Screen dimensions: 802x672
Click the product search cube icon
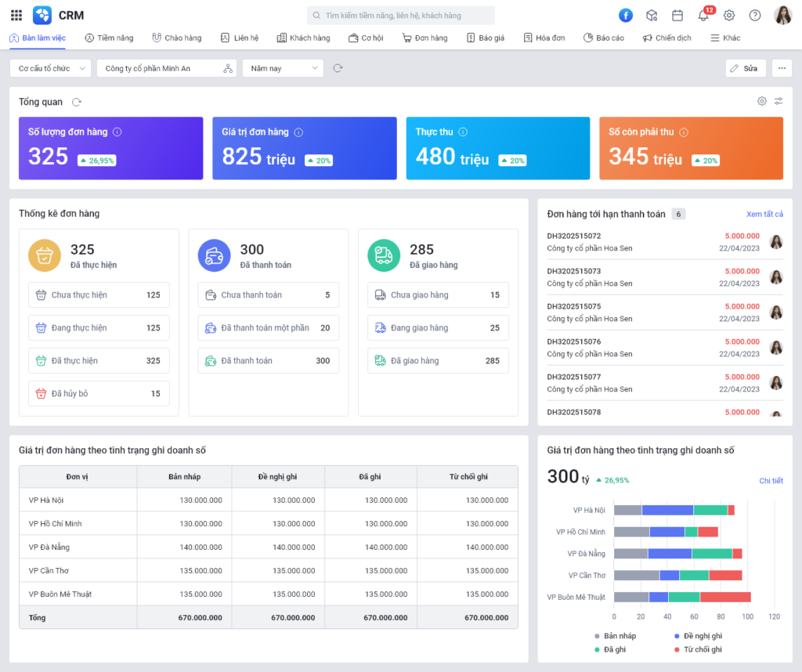pyautogui.click(x=651, y=16)
